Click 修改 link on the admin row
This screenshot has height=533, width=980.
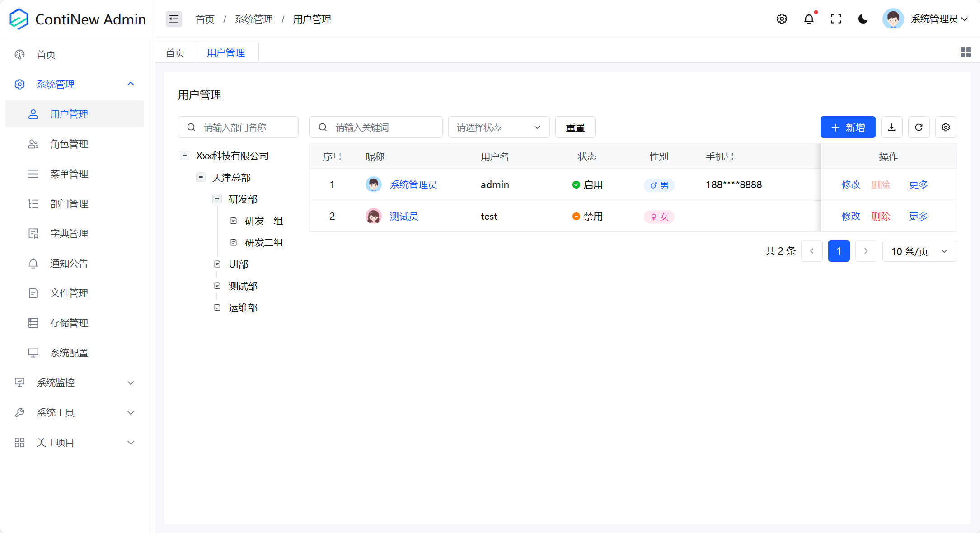[x=851, y=184]
